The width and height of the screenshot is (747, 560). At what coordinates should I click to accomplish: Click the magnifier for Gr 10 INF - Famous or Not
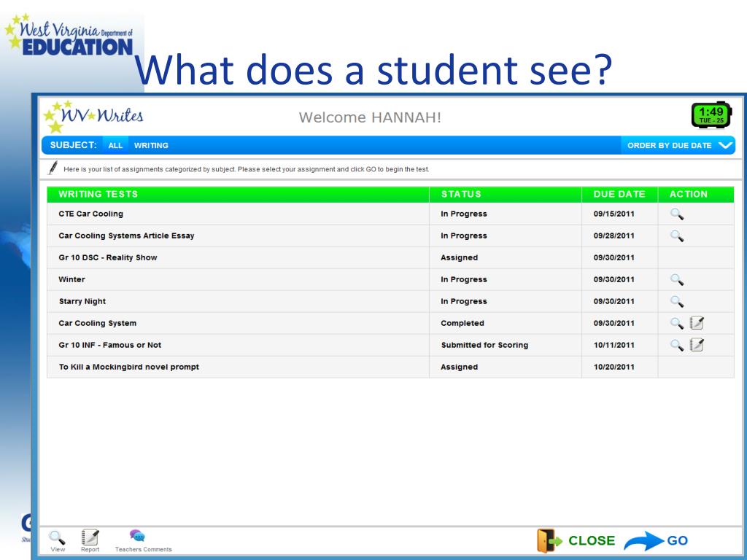pyautogui.click(x=677, y=346)
